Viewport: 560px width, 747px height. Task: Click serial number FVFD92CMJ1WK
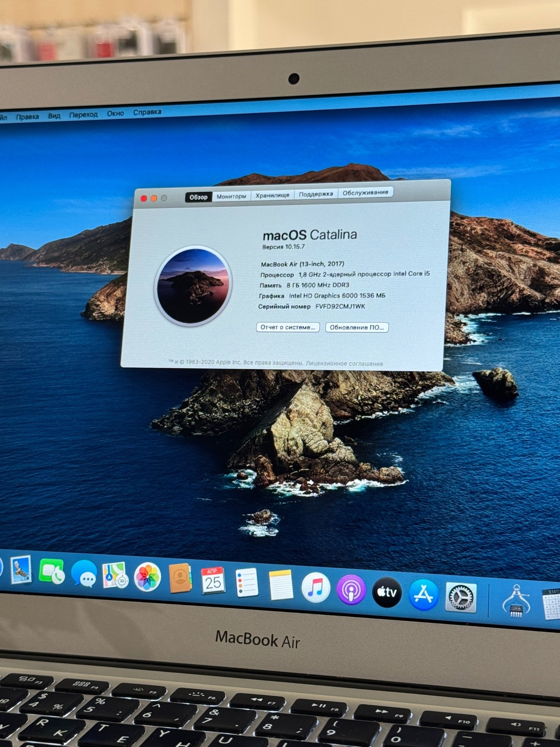click(340, 306)
